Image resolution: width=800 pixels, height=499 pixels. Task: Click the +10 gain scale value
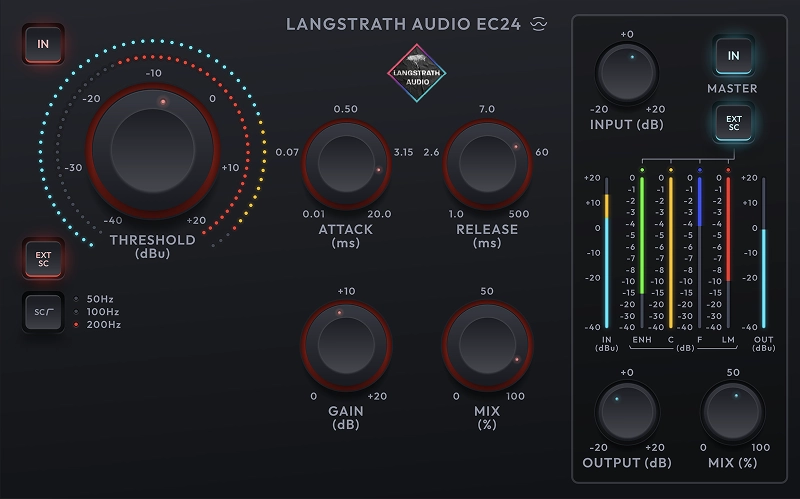click(346, 291)
